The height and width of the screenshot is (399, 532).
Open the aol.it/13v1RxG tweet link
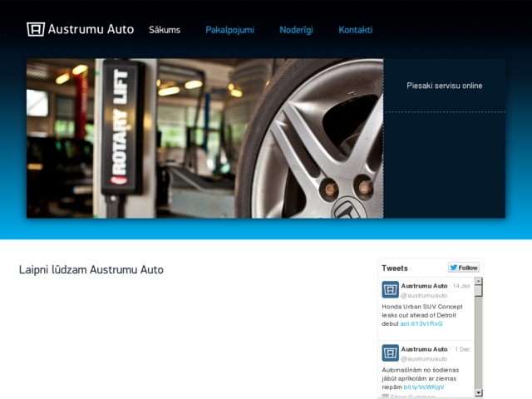(x=421, y=323)
